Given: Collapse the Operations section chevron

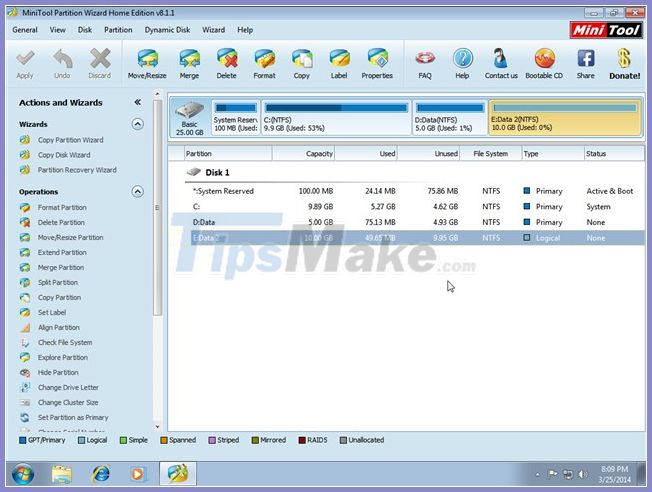Looking at the screenshot, I should pyautogui.click(x=138, y=191).
